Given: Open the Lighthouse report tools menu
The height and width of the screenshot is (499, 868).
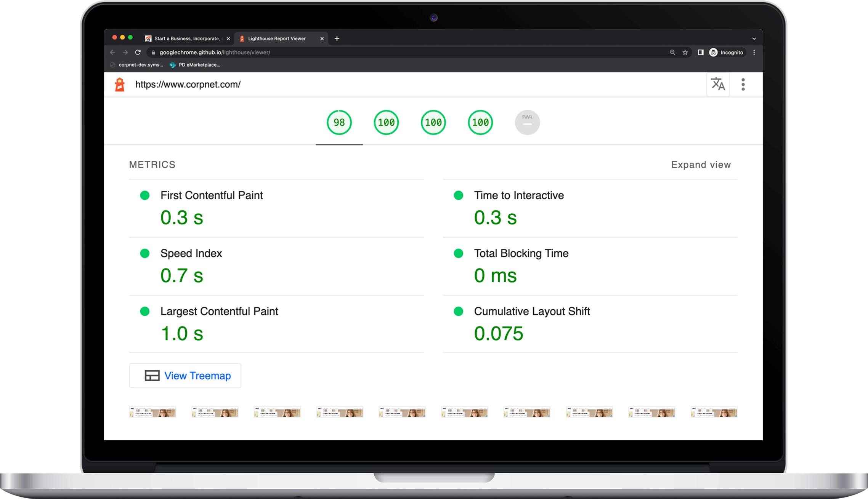Looking at the screenshot, I should [x=743, y=84].
